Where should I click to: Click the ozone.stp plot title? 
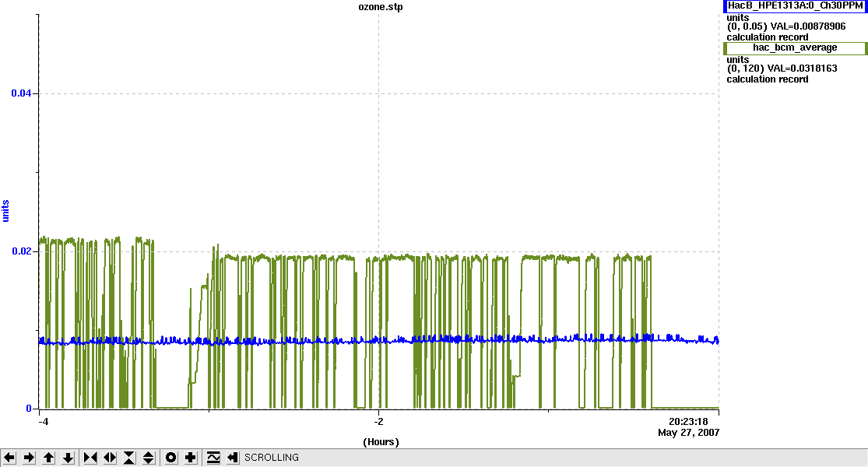(381, 7)
